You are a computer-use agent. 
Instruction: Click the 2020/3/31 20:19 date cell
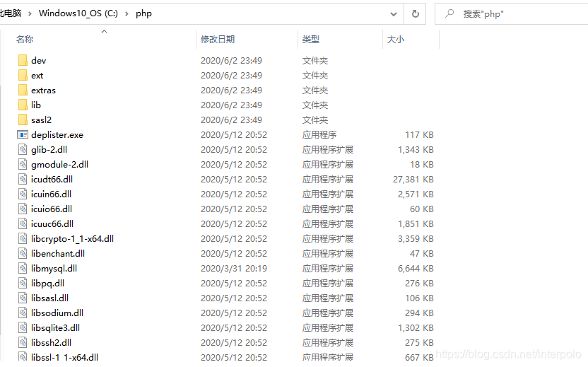point(234,269)
